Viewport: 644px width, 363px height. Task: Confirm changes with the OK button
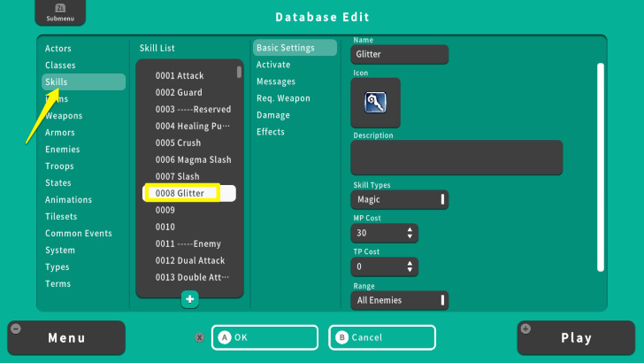(264, 337)
